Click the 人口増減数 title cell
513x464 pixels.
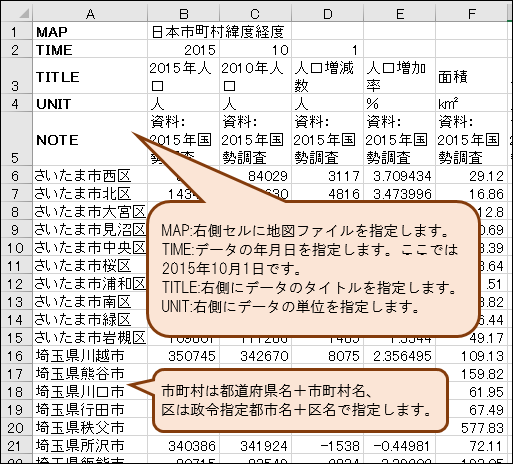[327, 76]
